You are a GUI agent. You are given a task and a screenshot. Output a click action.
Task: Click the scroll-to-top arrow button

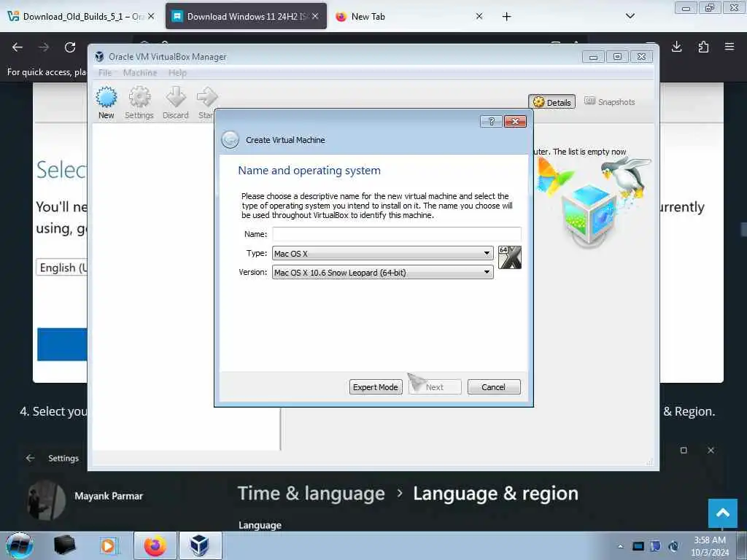point(723,513)
